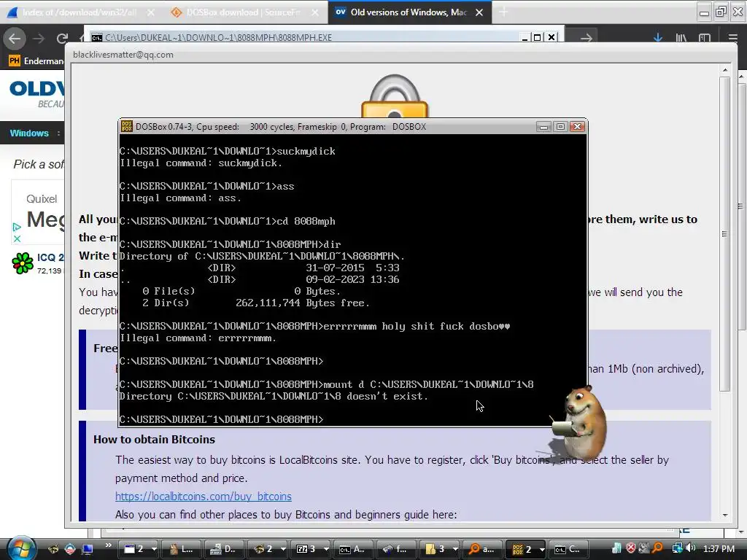Open the 'f...' taskbar item
Viewport: 747px width, 560px height.
point(395,549)
